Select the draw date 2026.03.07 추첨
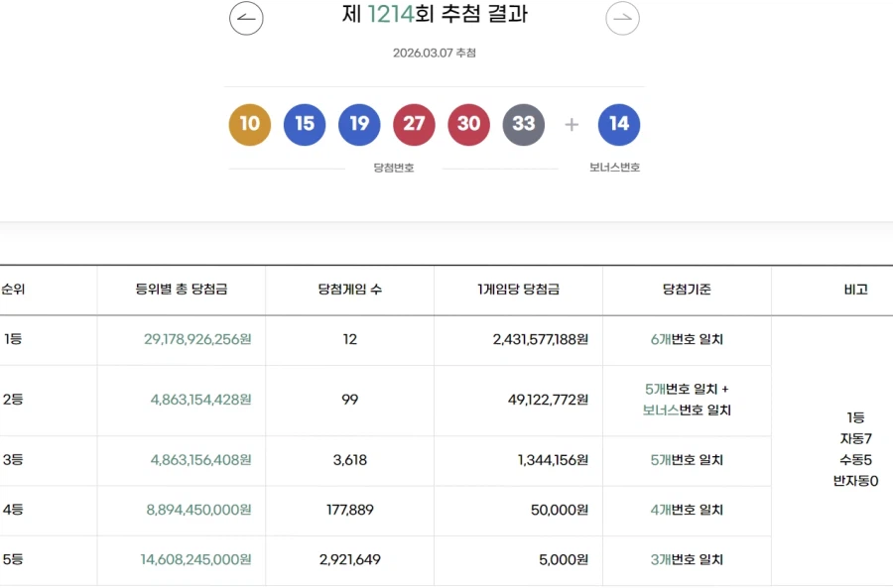The image size is (893, 588). point(434,53)
